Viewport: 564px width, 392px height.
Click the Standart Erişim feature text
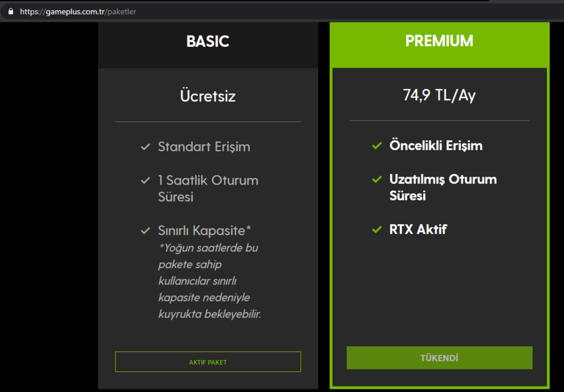[x=204, y=147]
